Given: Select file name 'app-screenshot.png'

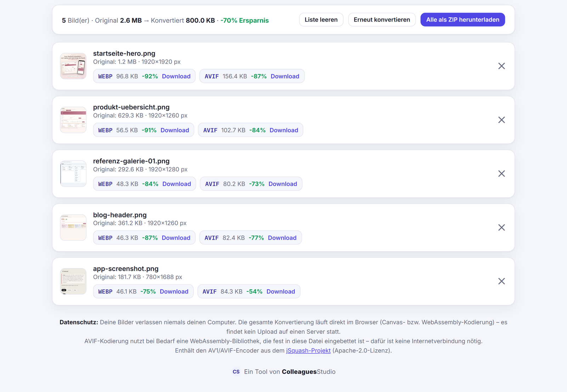Looking at the screenshot, I should tap(126, 269).
